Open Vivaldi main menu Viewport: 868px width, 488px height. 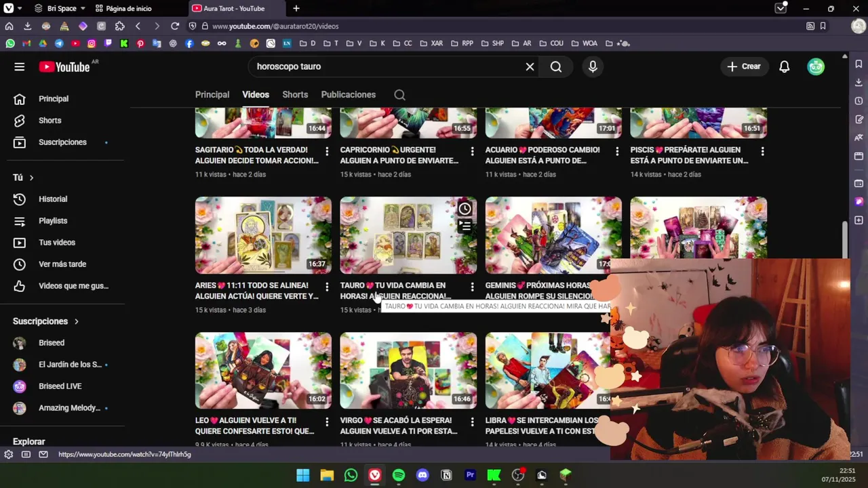pos(9,8)
